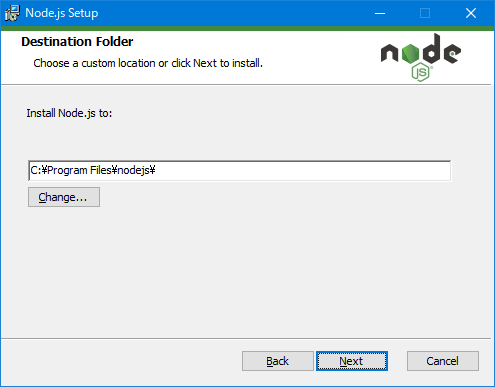Click the green JS hexagon badge
The image size is (495, 387).
421,72
